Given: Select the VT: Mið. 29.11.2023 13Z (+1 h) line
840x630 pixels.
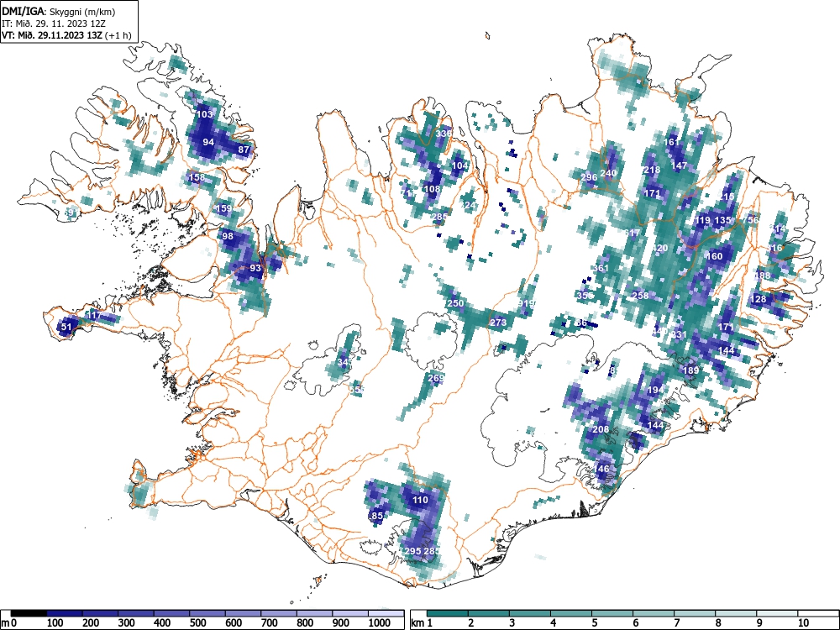Looking at the screenshot, I should [66, 35].
